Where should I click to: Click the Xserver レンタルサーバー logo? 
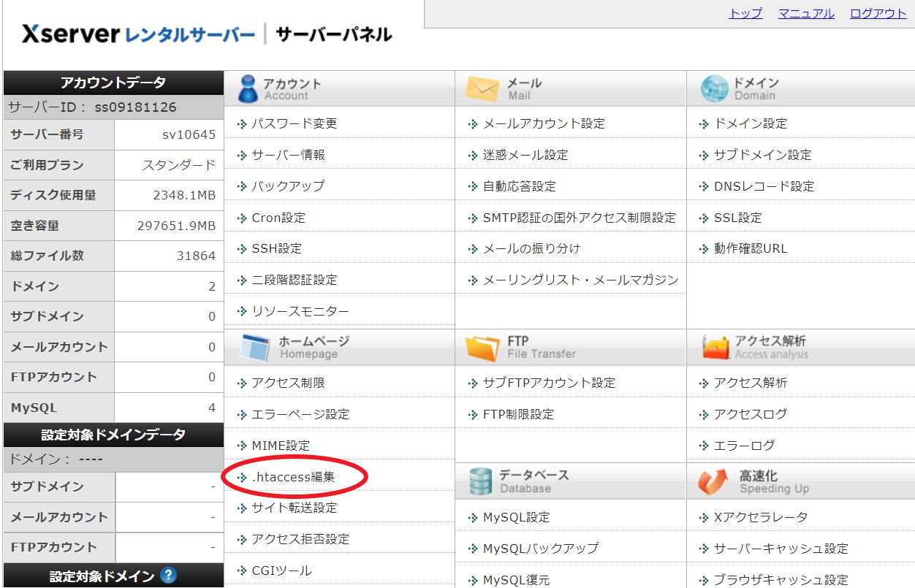pyautogui.click(x=139, y=34)
